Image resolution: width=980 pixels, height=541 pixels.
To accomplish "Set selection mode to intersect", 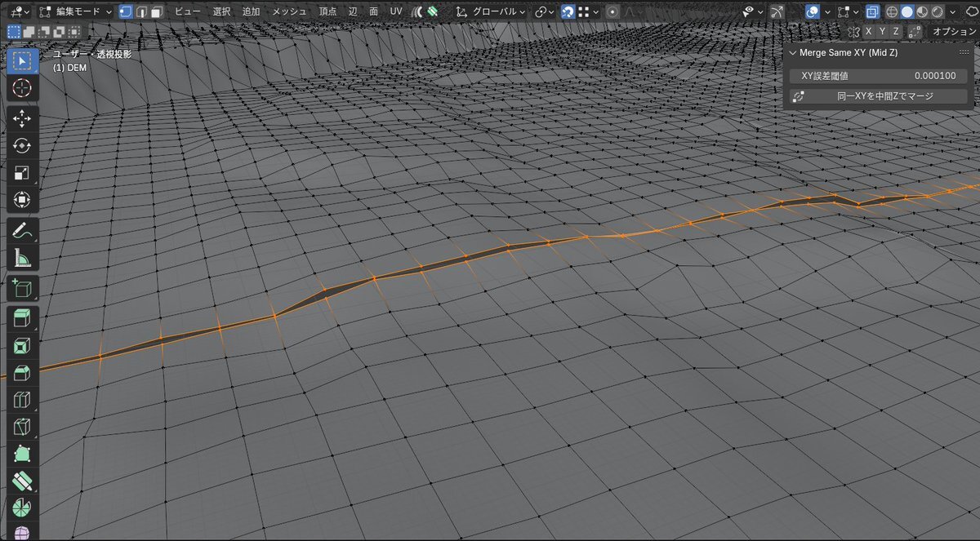I will 74,31.
